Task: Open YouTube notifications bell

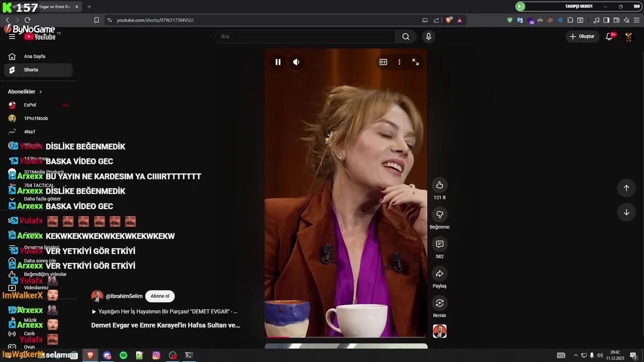Action: [x=610, y=36]
